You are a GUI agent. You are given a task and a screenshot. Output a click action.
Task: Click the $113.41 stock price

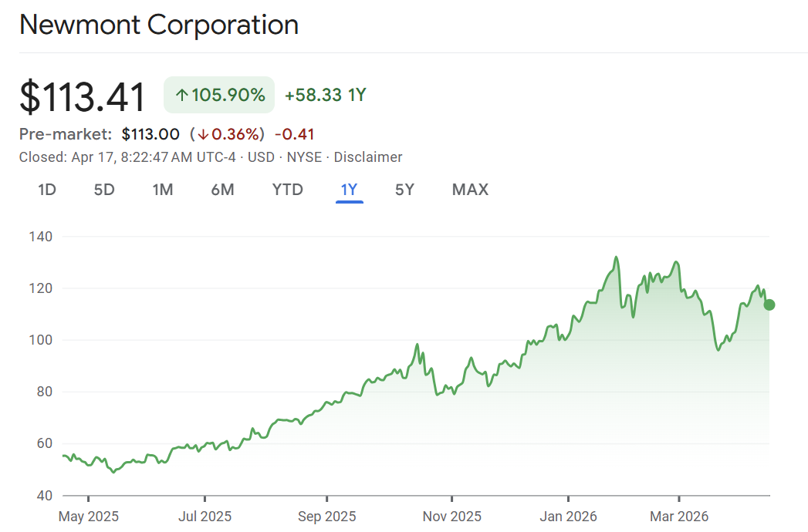[83, 98]
